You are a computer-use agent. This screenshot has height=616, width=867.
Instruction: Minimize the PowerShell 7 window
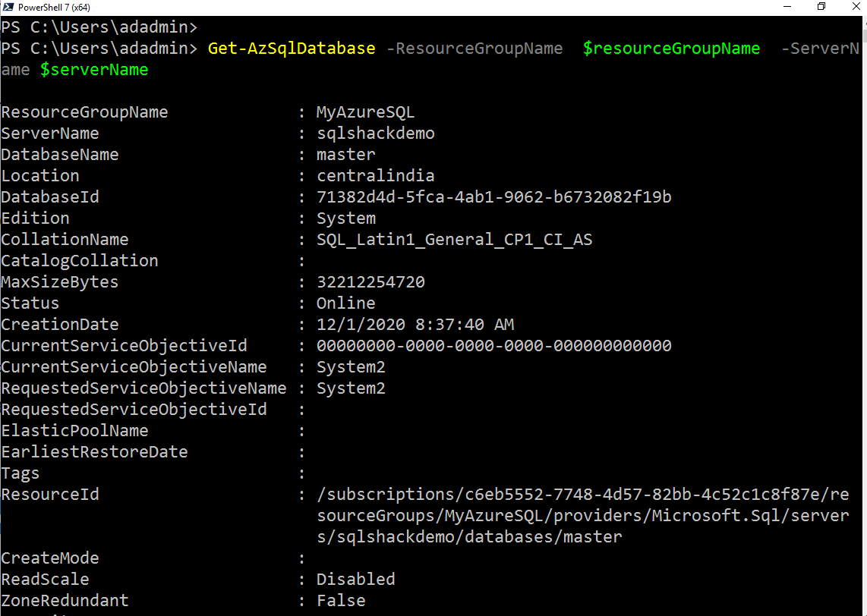787,7
